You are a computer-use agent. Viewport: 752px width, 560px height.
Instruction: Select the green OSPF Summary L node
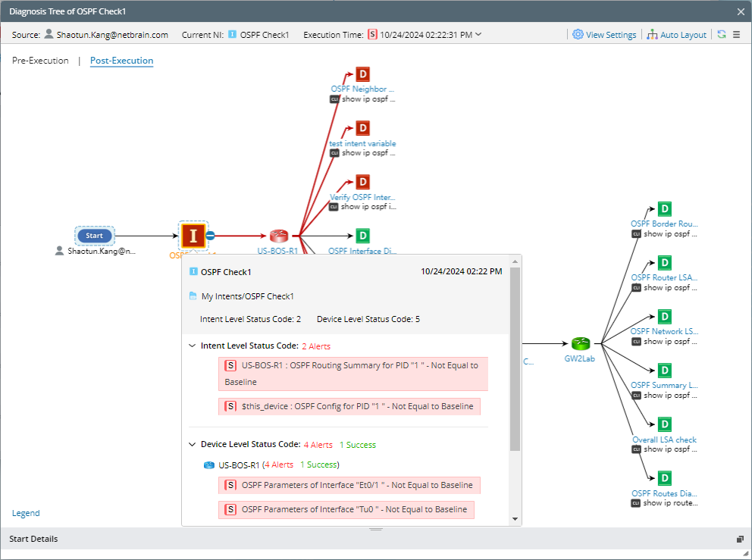(664, 370)
